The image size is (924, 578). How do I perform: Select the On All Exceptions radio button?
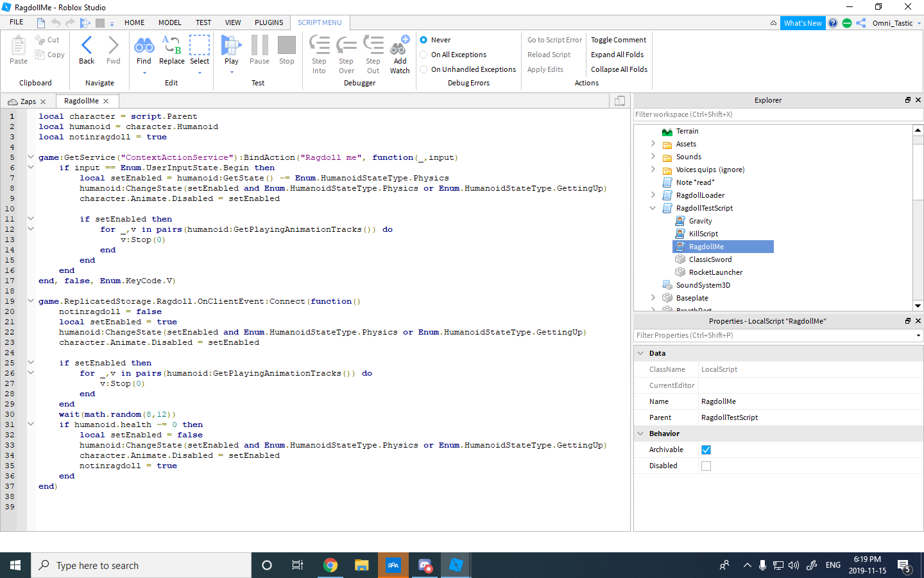pyautogui.click(x=424, y=55)
